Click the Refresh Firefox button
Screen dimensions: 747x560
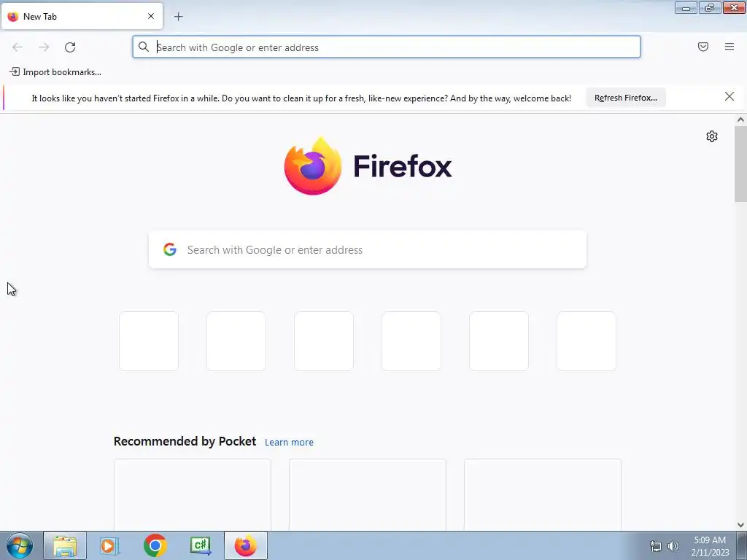coord(625,98)
